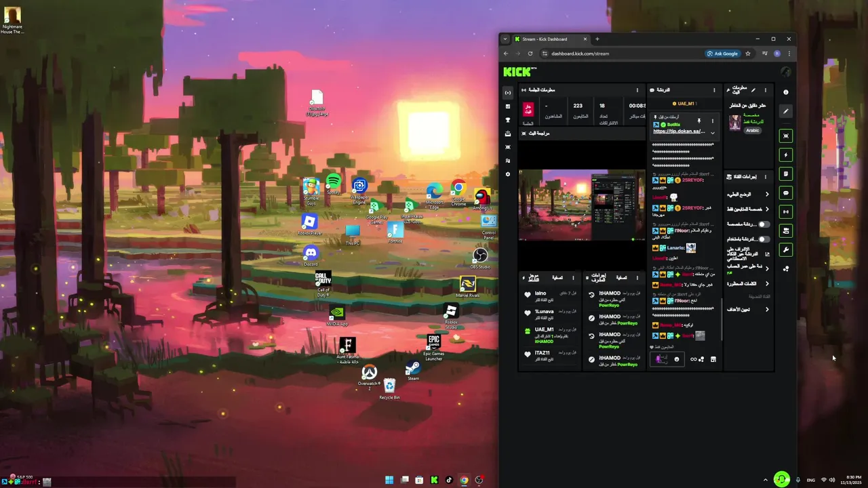Click the chat bubble widget button
Image resolution: width=868 pixels, height=488 pixels.
786,193
